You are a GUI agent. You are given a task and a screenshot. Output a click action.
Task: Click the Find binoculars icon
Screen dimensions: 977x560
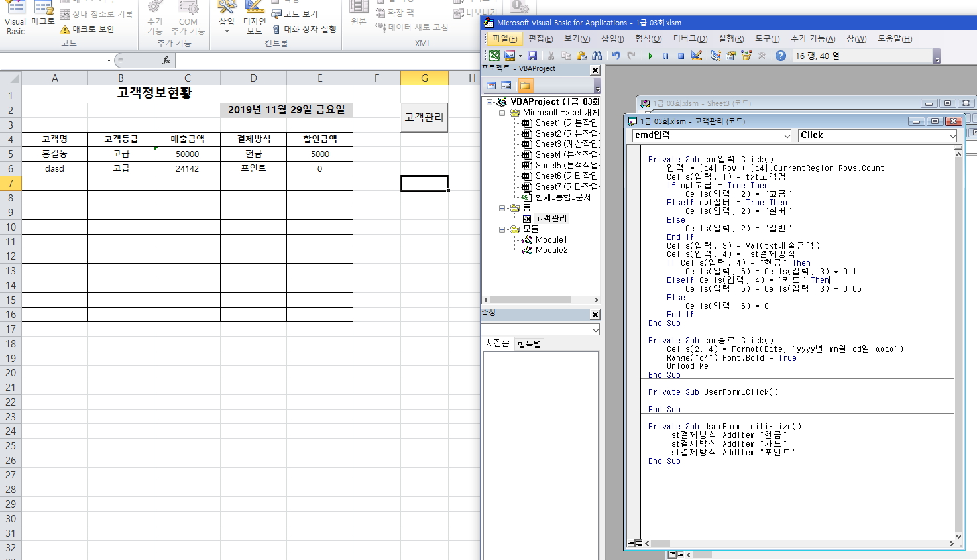coord(597,56)
